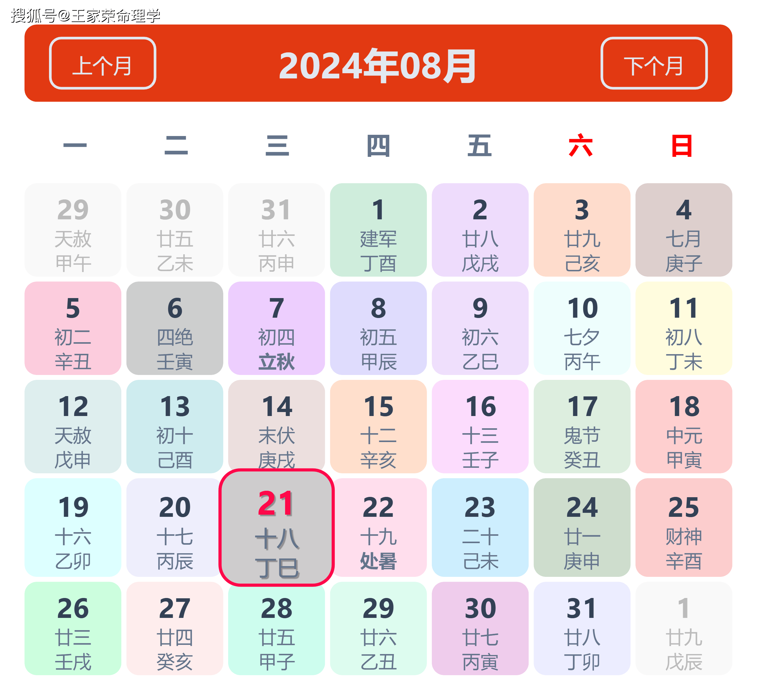The height and width of the screenshot is (700, 758).
Task: Select August 25 财神 辛酉 cell
Action: coord(684,528)
